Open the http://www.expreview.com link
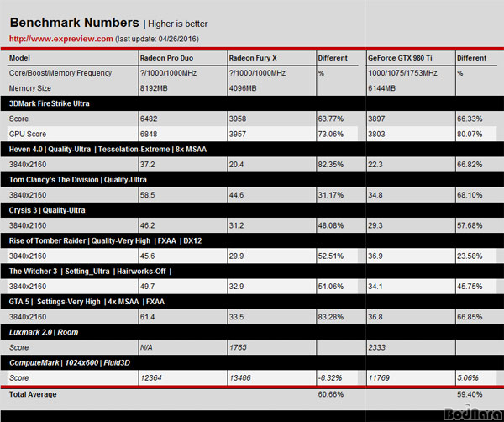This screenshot has height=422, width=504. tap(61, 39)
